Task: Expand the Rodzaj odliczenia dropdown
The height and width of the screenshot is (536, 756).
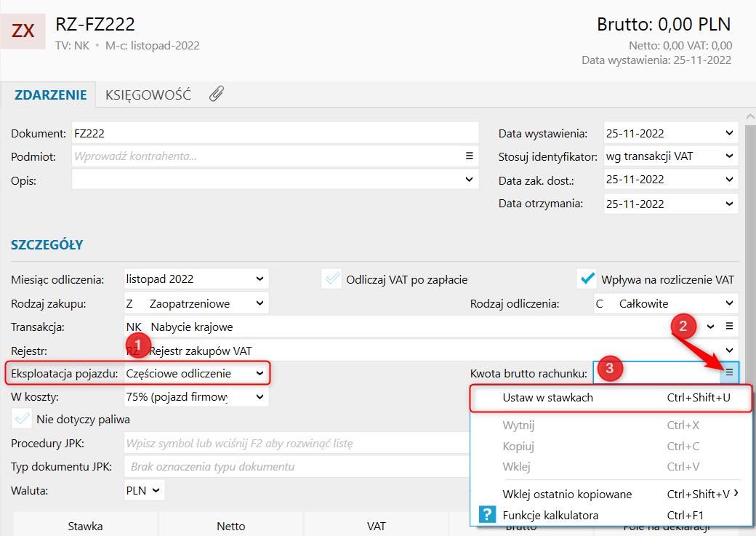Action: [729, 303]
